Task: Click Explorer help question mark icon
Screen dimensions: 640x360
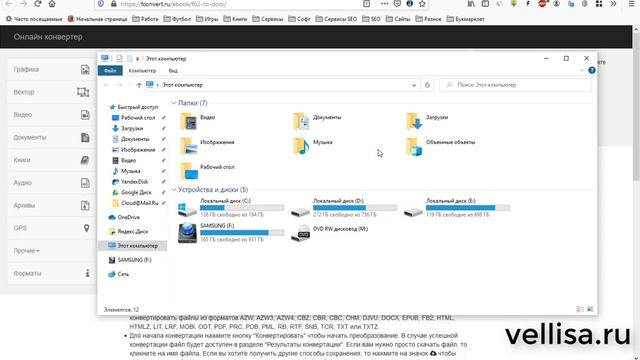Action: pyautogui.click(x=591, y=71)
